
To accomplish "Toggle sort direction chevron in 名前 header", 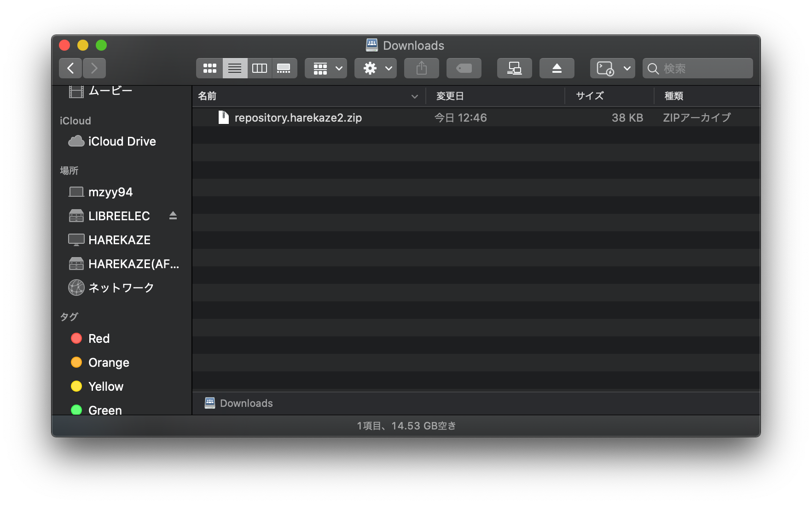I will (x=415, y=96).
